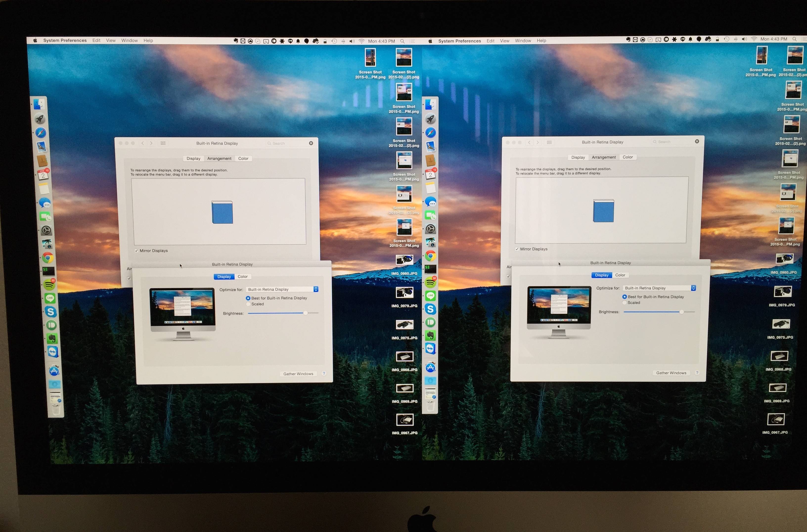This screenshot has width=807, height=532.
Task: Launch Chrome from the right-hand dock copy
Action: [430, 256]
